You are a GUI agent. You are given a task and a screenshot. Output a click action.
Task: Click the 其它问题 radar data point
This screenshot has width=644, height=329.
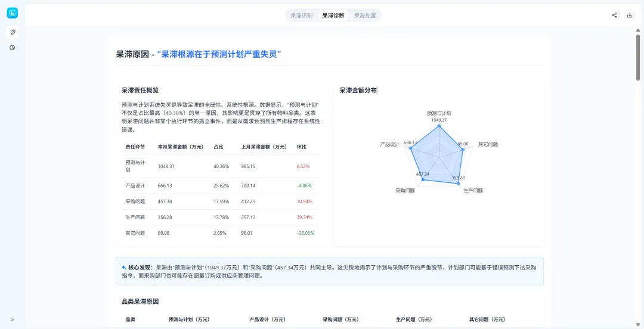(x=463, y=150)
